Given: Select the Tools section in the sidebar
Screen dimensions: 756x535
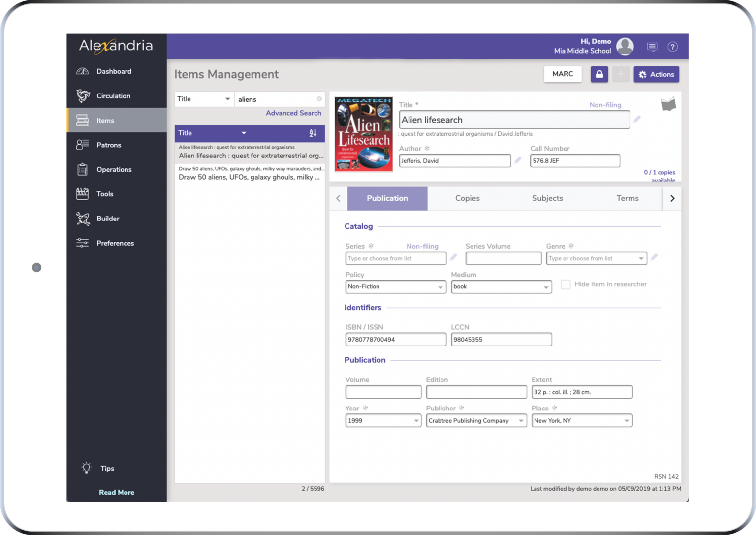Looking at the screenshot, I should coord(104,193).
